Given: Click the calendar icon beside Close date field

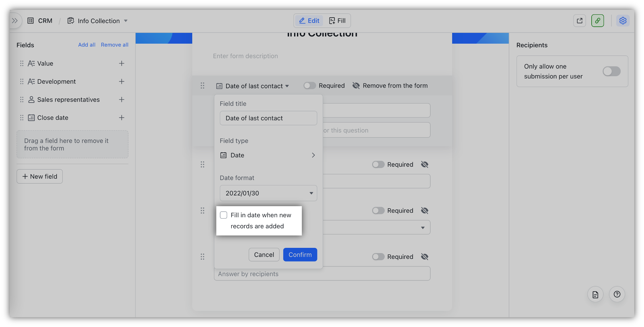Looking at the screenshot, I should tap(31, 118).
